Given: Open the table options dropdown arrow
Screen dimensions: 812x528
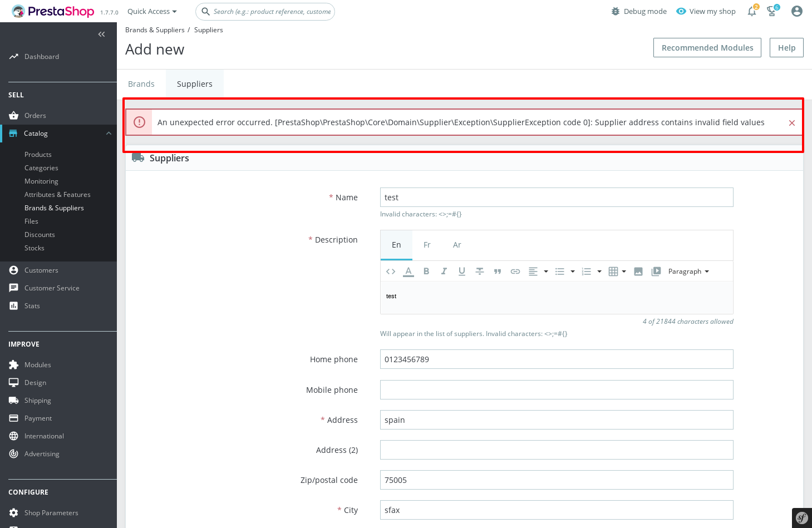Looking at the screenshot, I should (x=624, y=272).
